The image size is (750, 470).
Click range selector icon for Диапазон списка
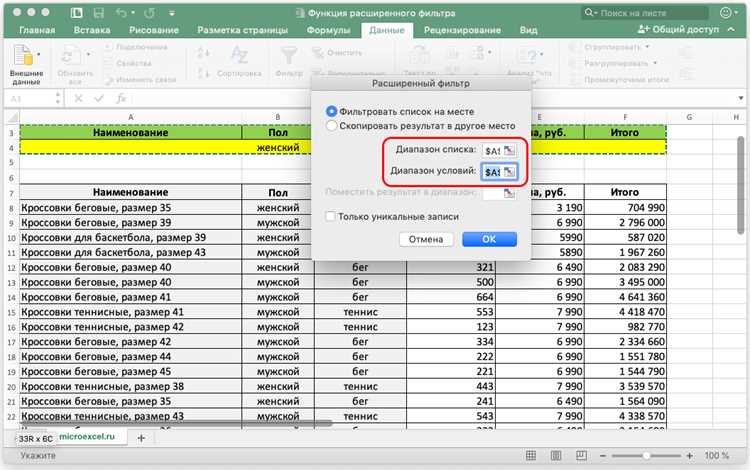click(x=509, y=150)
